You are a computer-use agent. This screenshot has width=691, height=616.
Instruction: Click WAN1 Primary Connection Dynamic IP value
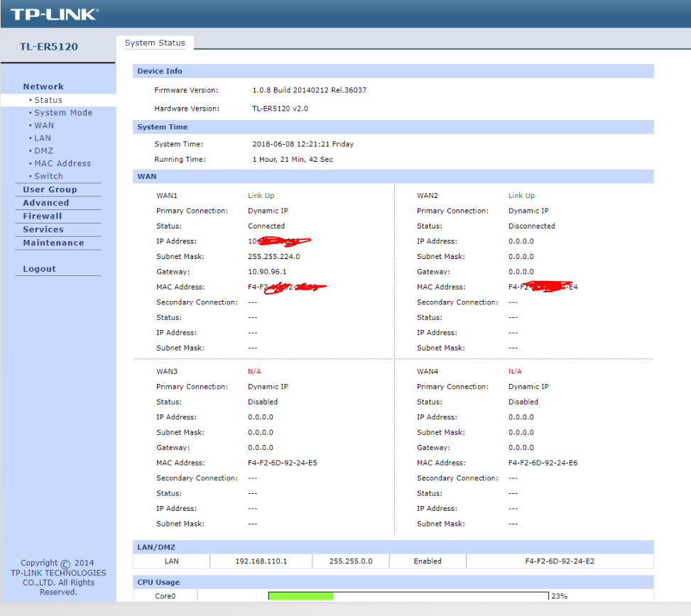[x=268, y=211]
